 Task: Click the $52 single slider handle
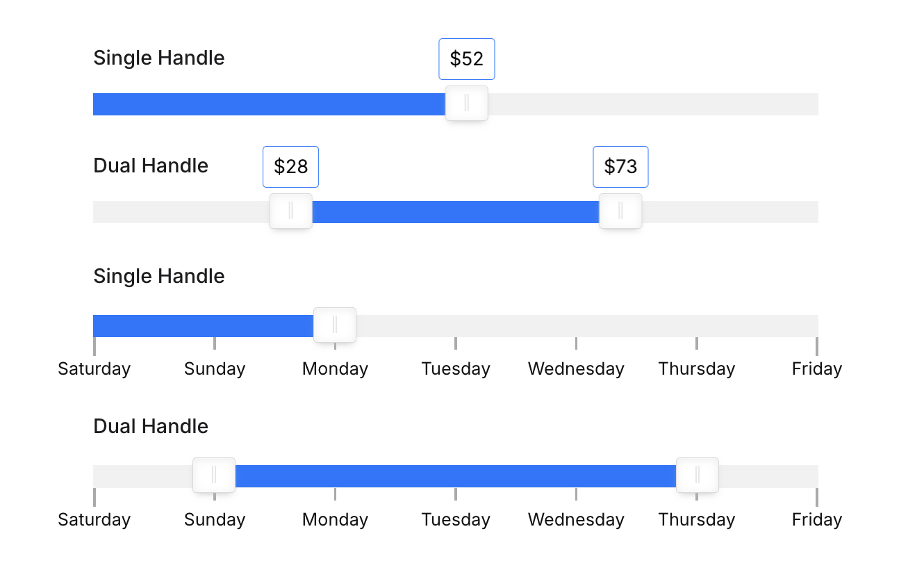[467, 104]
